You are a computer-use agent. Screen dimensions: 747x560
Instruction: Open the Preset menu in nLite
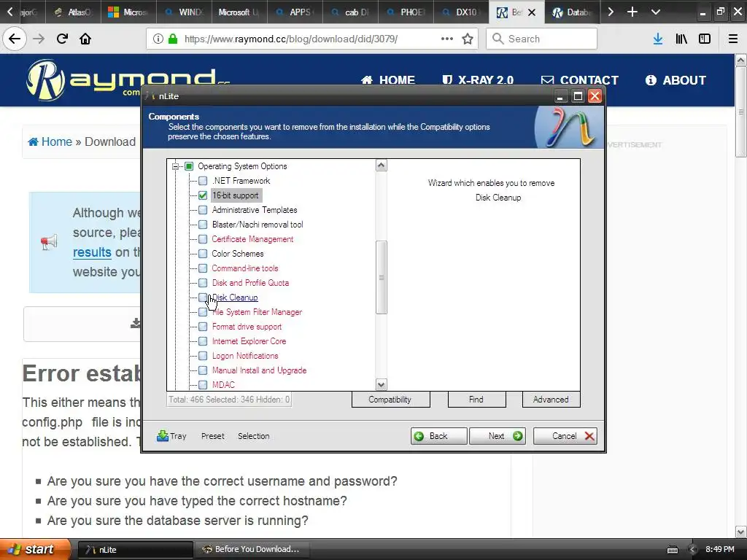(x=212, y=436)
